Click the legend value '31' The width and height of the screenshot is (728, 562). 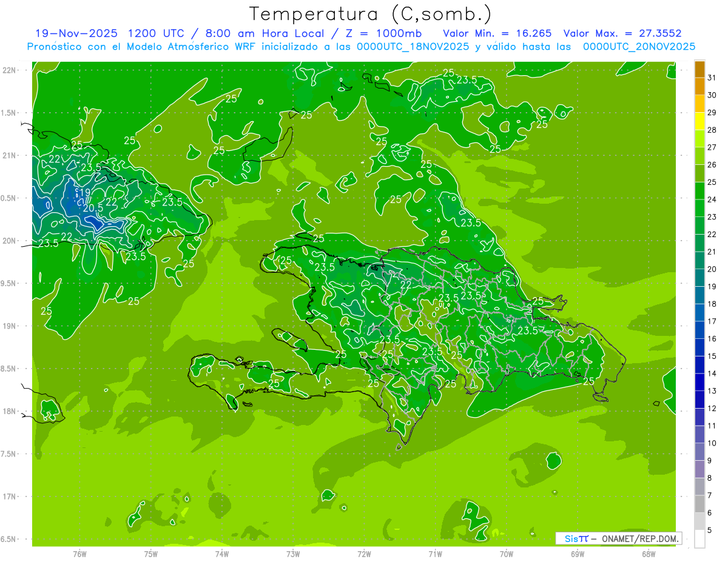712,77
